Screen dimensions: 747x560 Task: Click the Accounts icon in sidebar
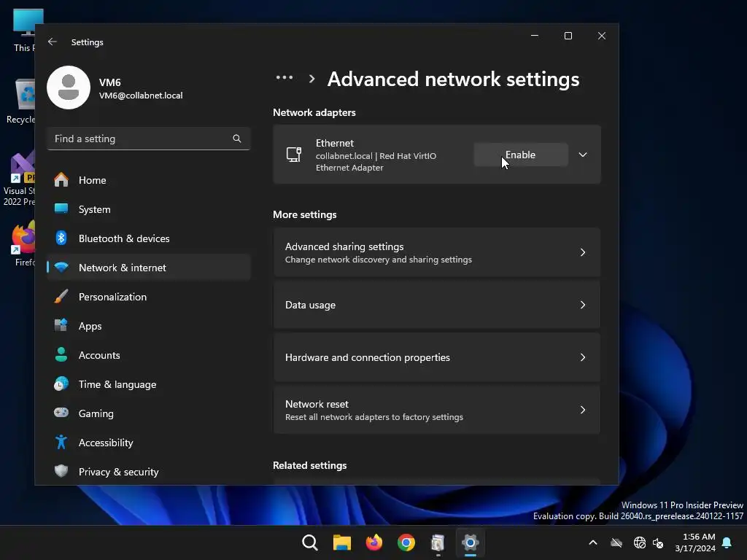pos(61,355)
